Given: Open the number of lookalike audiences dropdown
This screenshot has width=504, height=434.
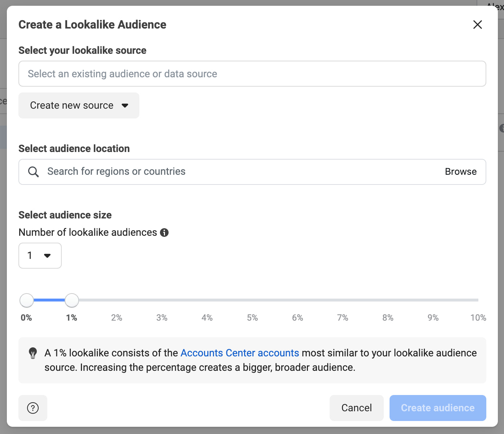Looking at the screenshot, I should (40, 256).
